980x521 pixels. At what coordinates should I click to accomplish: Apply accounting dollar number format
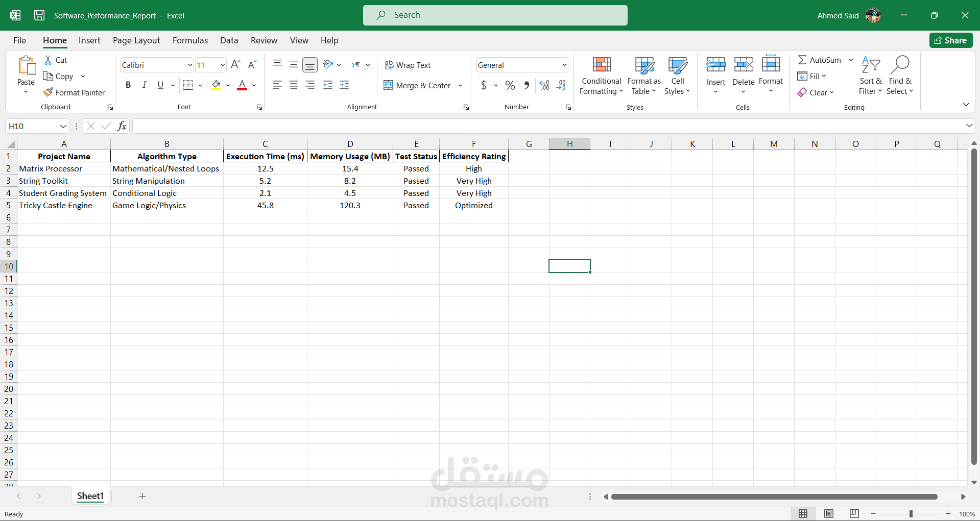(484, 85)
